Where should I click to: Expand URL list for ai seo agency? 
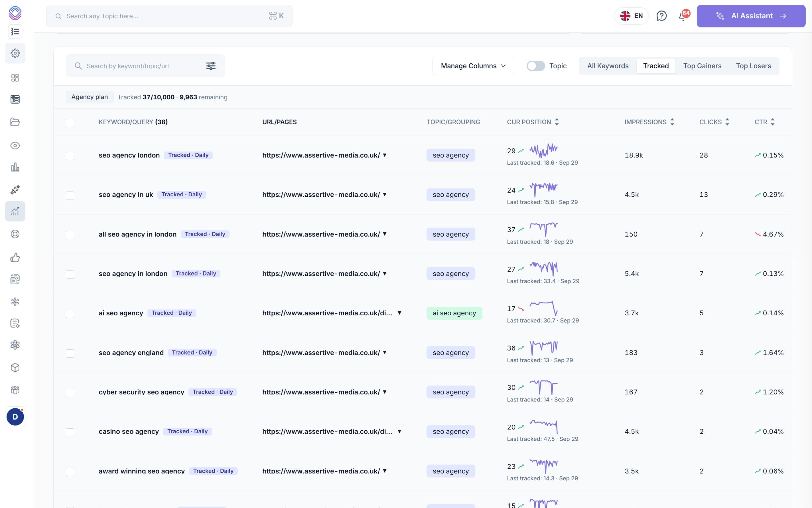click(x=399, y=313)
